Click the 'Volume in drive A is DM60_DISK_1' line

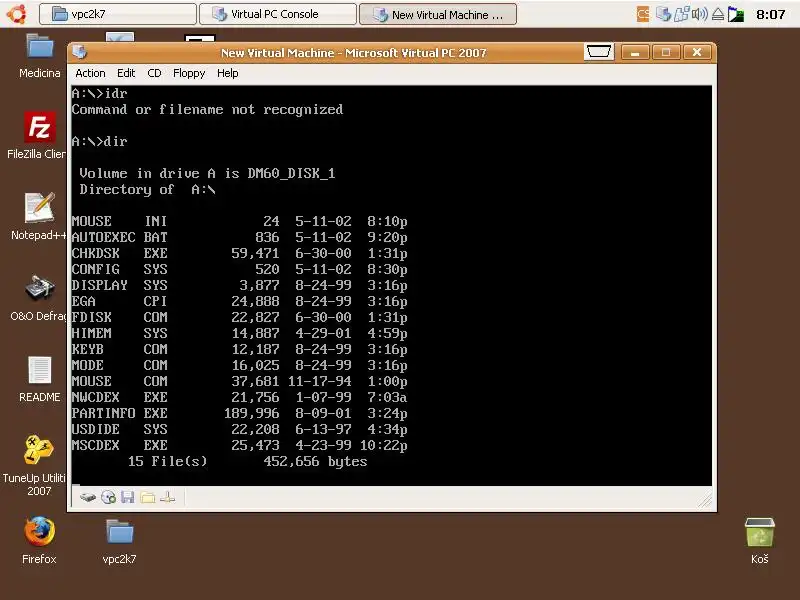point(207,173)
